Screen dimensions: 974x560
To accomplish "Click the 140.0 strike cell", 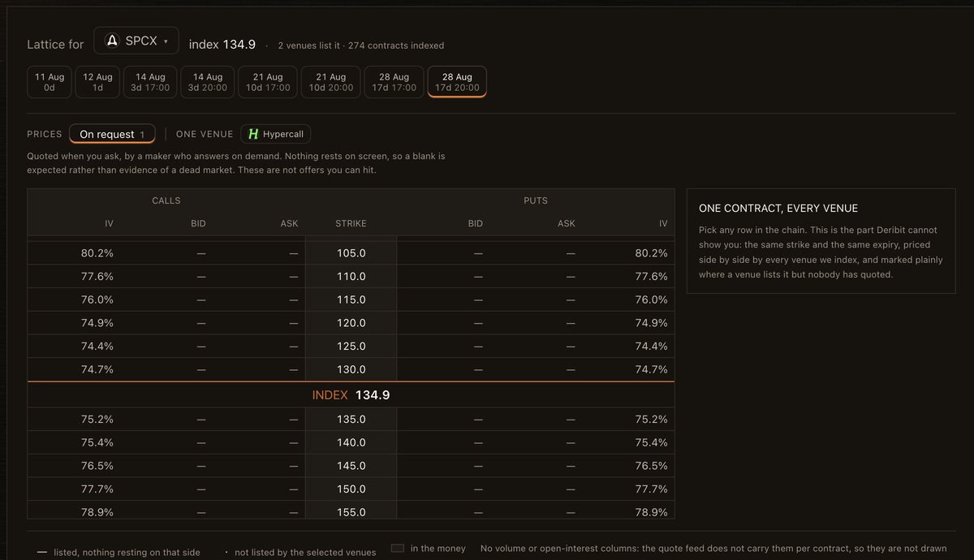I will (x=351, y=443).
